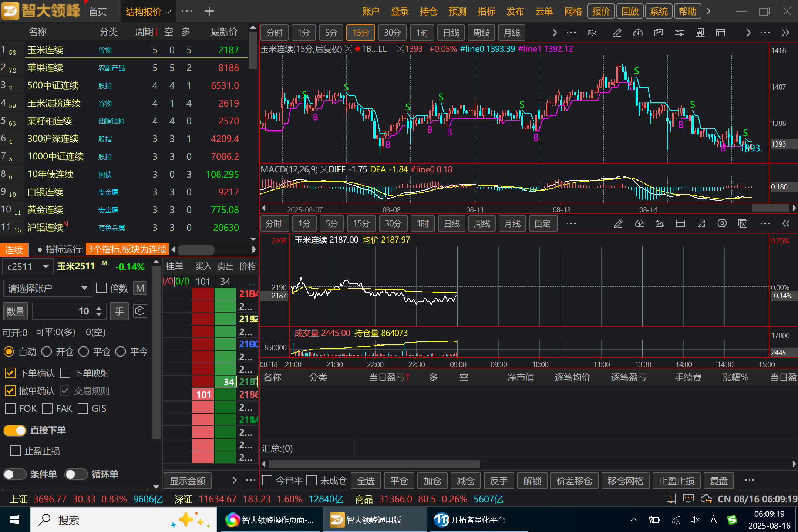Expand more period options in upper chart toolbar
This screenshot has width=798, height=532.
tap(555, 33)
